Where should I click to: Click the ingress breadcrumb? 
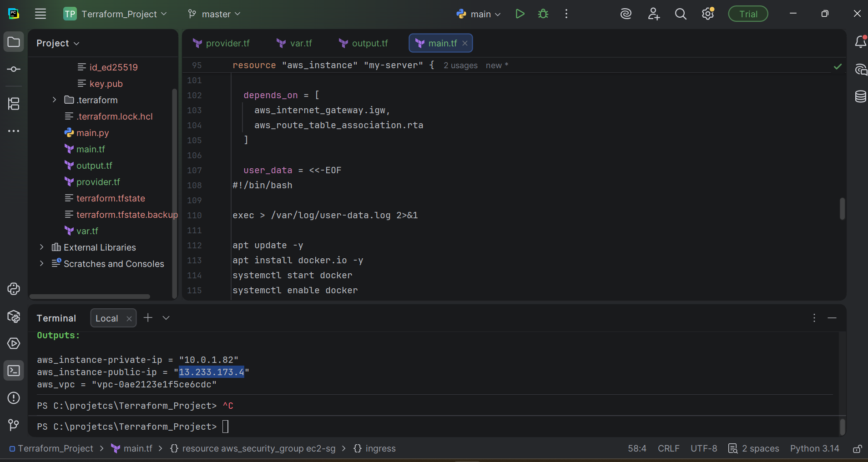tap(374, 449)
